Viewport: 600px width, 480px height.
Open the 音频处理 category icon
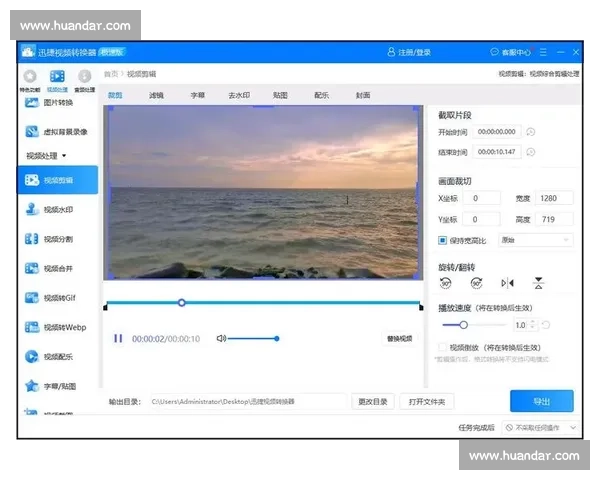(85, 80)
